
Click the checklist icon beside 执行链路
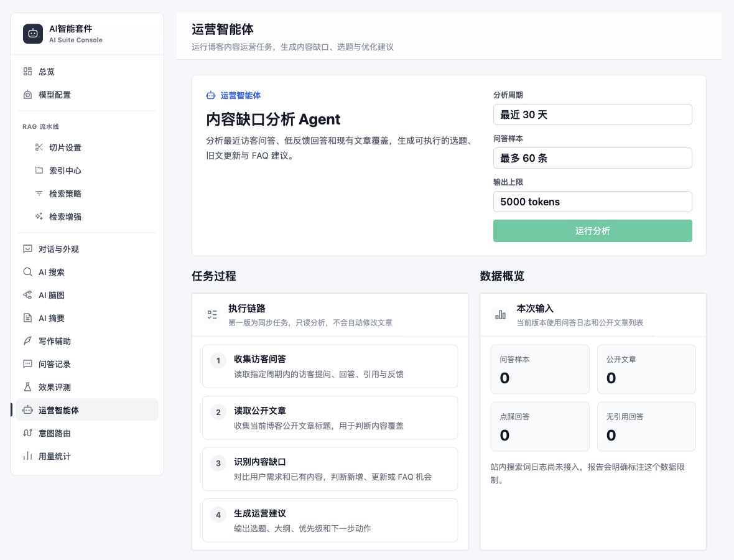coord(212,315)
